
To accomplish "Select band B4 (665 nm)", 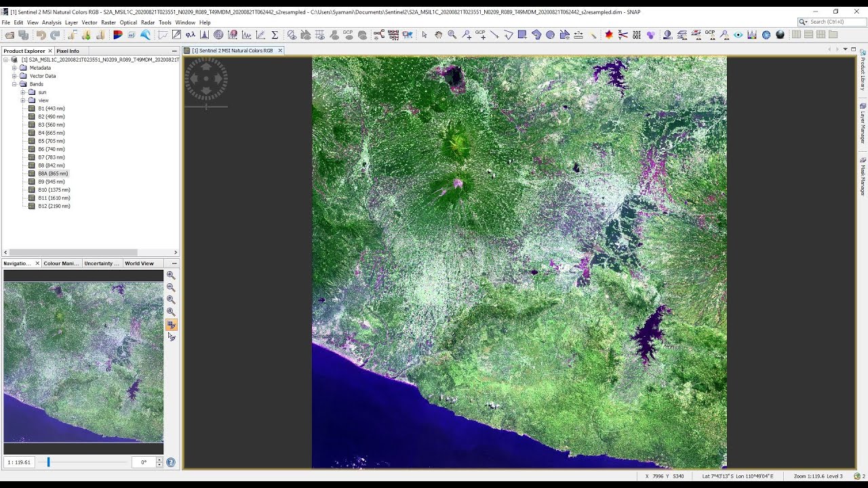I will (51, 133).
